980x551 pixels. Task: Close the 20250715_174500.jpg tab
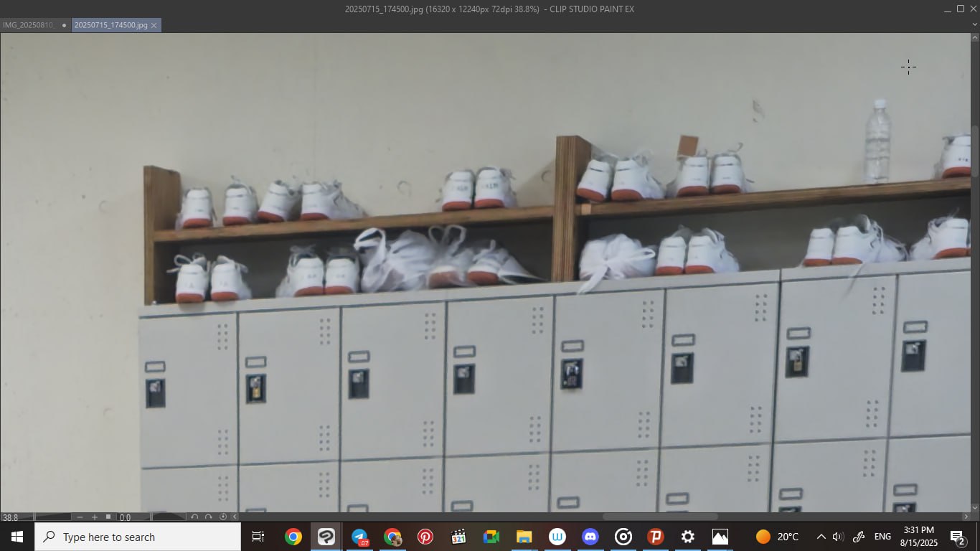(x=154, y=25)
